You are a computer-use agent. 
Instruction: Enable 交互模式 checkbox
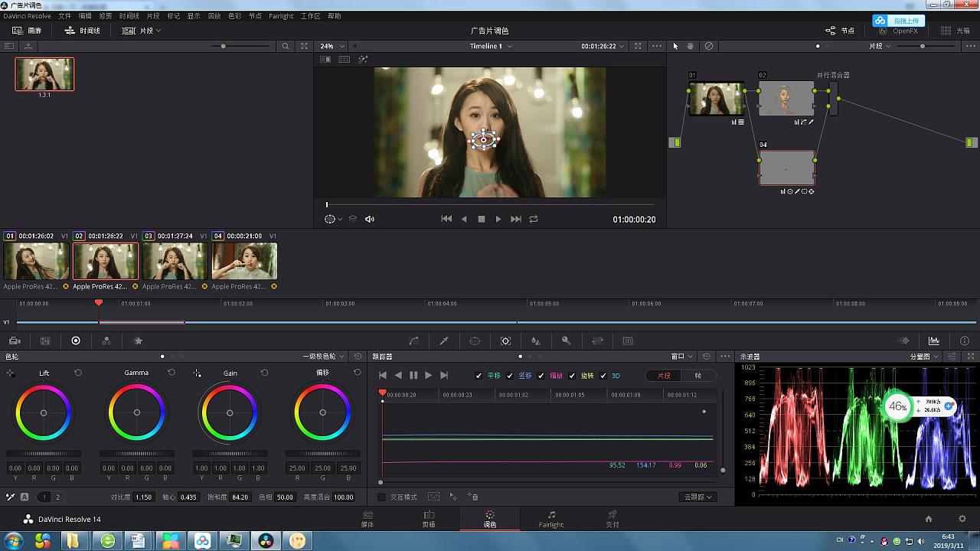pos(381,497)
